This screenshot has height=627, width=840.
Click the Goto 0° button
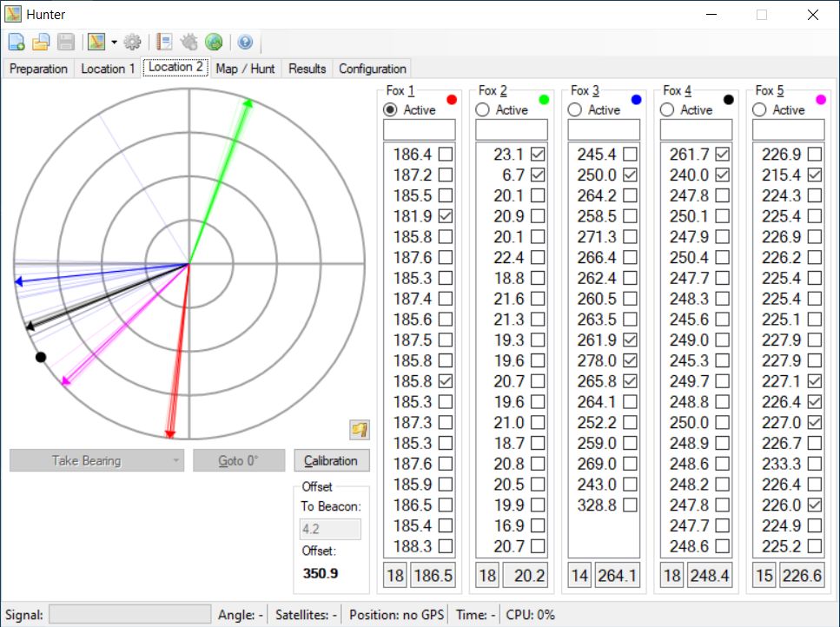coord(239,460)
